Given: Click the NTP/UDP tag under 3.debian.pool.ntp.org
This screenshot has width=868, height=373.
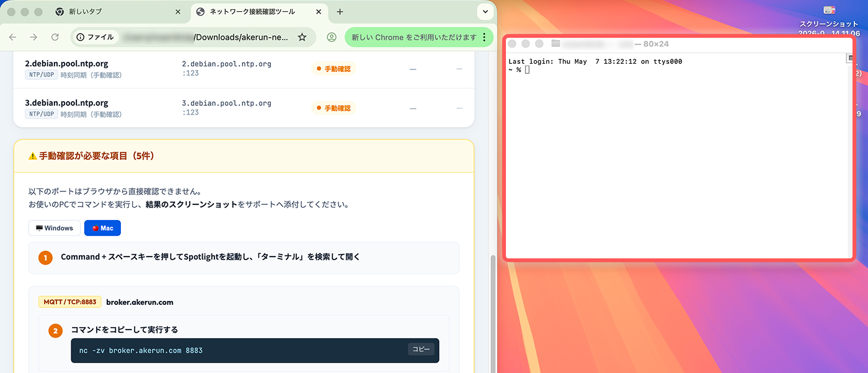Looking at the screenshot, I should pos(42,114).
